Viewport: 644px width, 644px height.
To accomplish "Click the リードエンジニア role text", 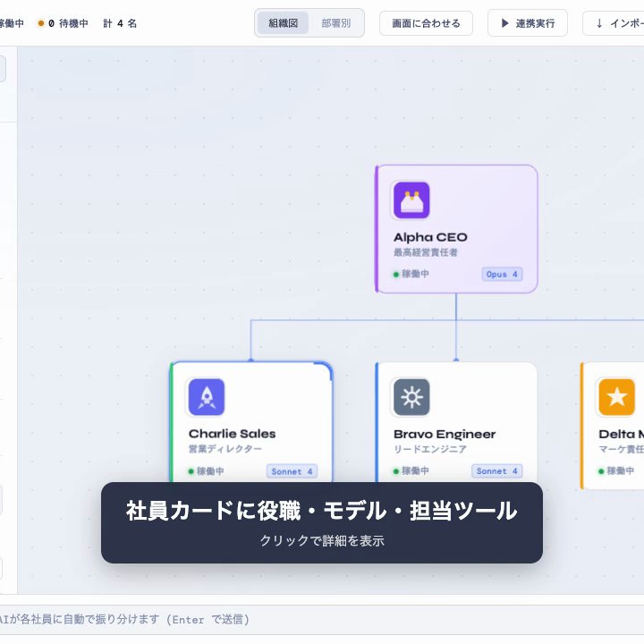I will (430, 449).
